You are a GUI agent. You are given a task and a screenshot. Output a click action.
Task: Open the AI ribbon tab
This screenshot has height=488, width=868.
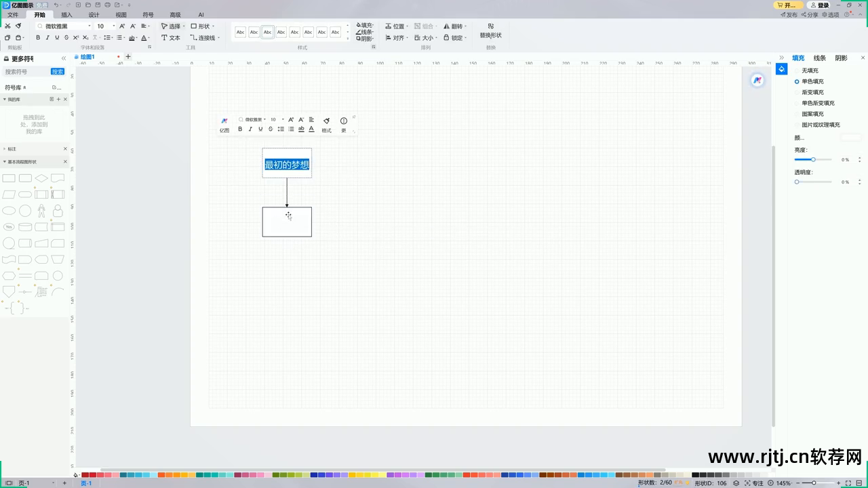pyautogui.click(x=201, y=14)
